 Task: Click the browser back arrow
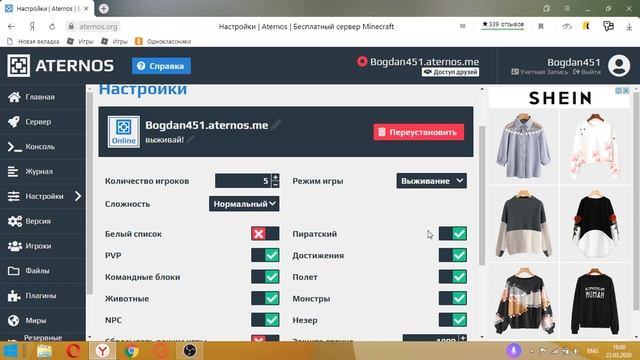(x=11, y=27)
